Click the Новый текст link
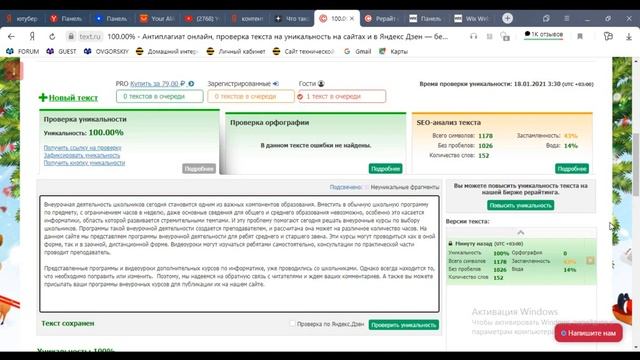 point(73,98)
